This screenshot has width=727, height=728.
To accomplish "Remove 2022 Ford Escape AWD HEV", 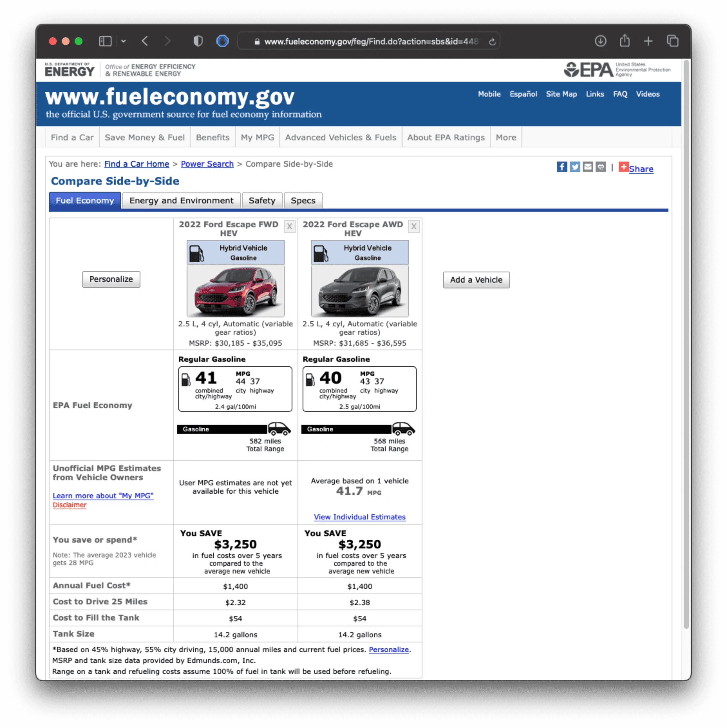I will point(413,227).
